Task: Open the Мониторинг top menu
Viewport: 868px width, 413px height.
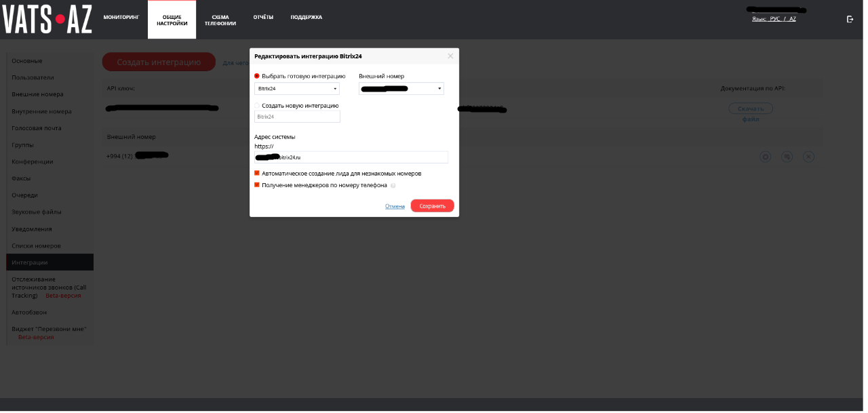Action: click(x=121, y=17)
